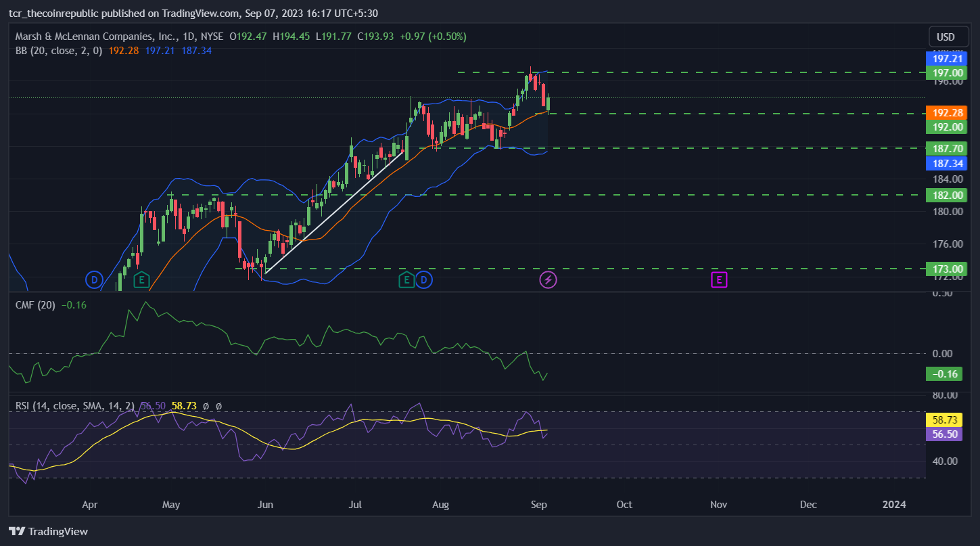Click the green 192.00 price level label
Viewport: 980px width, 546px height.
point(946,127)
